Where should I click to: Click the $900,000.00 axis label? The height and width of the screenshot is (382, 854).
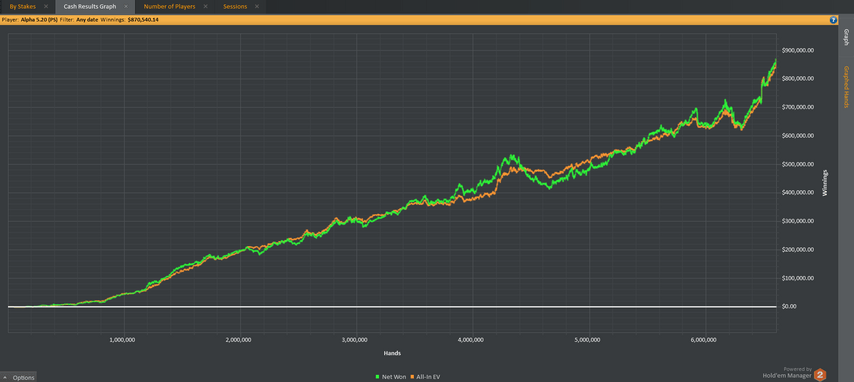click(x=797, y=51)
